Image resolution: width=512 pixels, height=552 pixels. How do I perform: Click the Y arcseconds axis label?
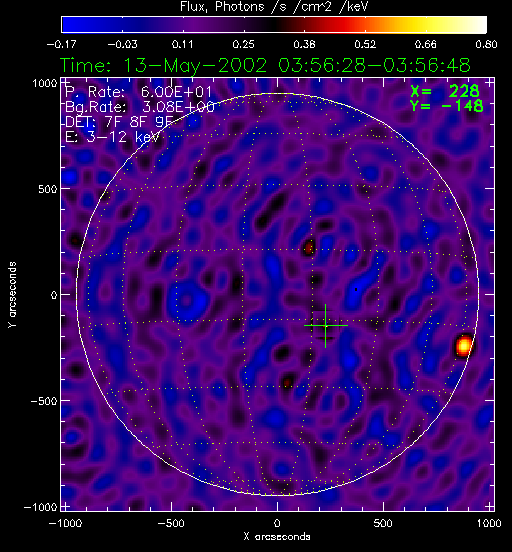[x=12, y=294]
